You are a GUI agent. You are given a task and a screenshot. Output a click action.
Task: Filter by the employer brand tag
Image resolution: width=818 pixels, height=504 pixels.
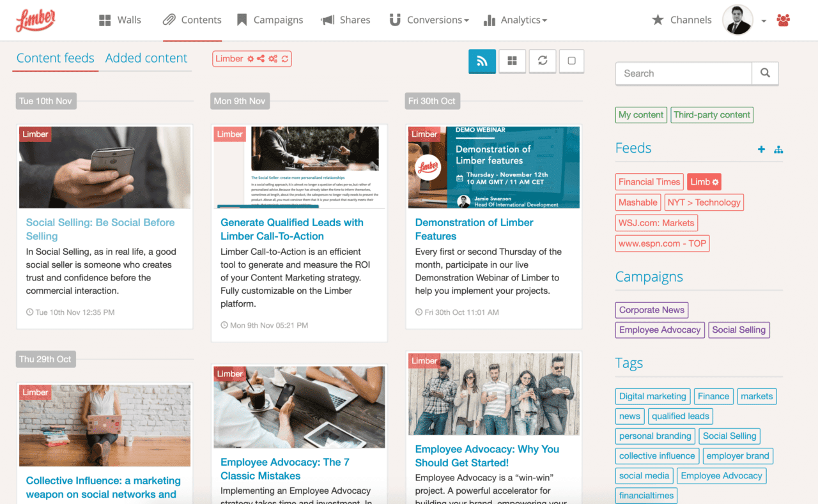coord(737,455)
